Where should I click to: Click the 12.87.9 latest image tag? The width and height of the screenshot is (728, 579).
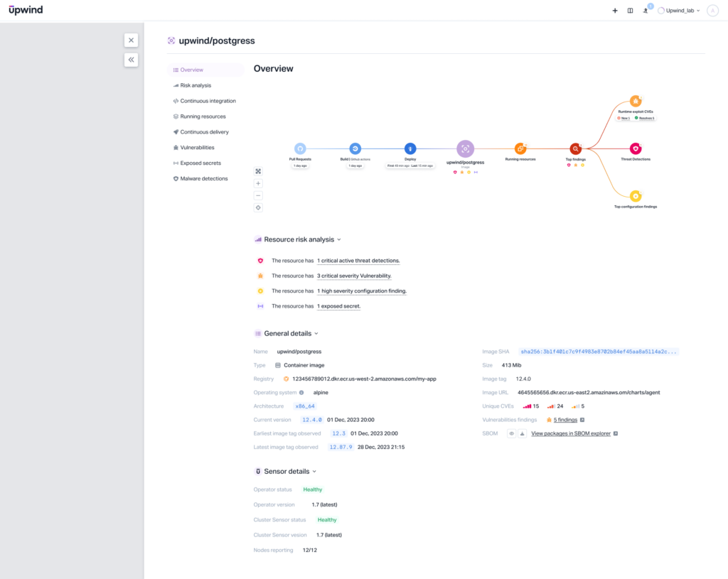click(x=341, y=448)
